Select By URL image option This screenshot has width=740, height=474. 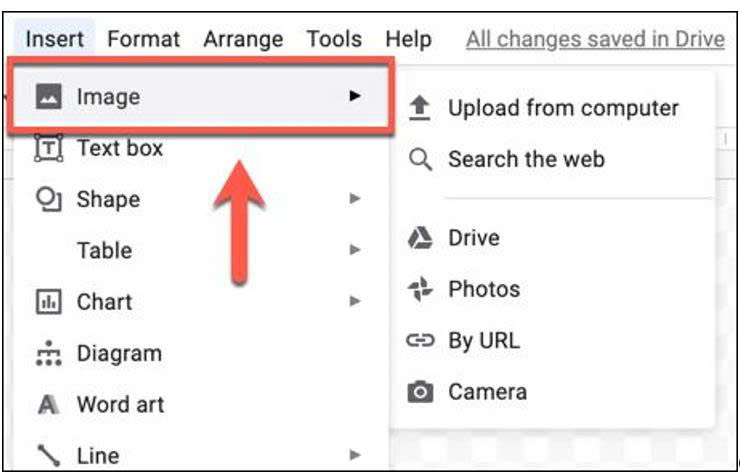[484, 340]
